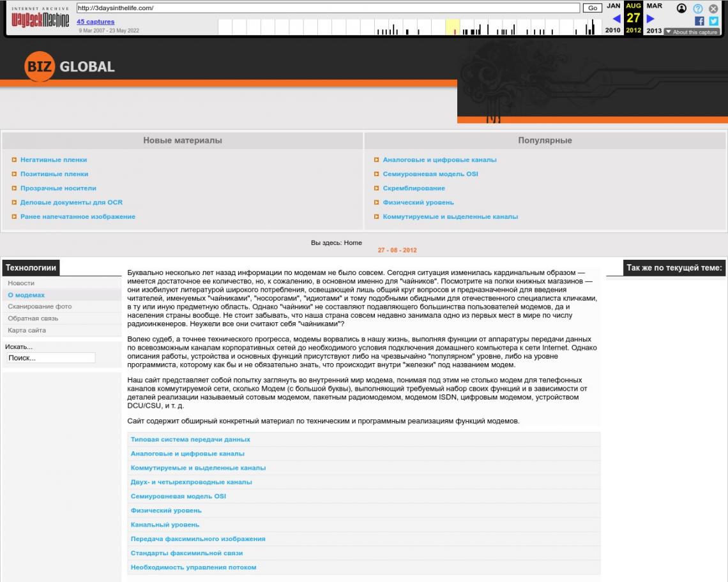Open article list link Физический уровень
Image resolution: width=728 pixels, height=582 pixels.
pyautogui.click(x=166, y=511)
